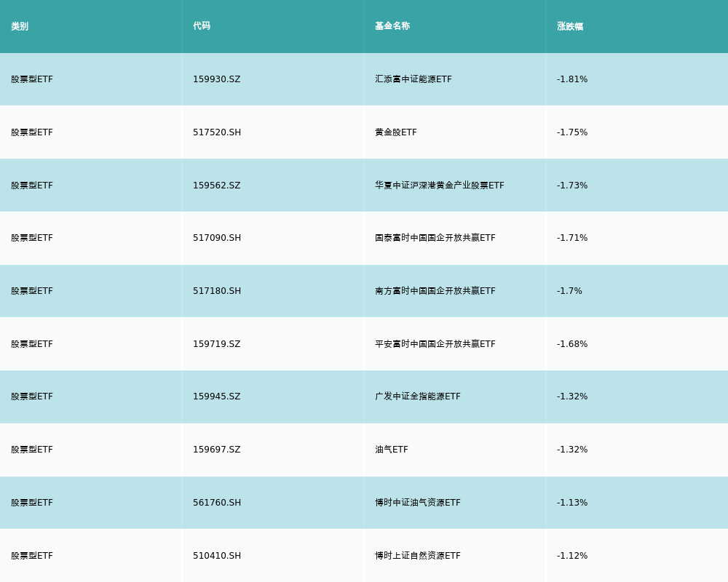Click the -1.81% change value
The image size is (728, 582).
point(572,79)
